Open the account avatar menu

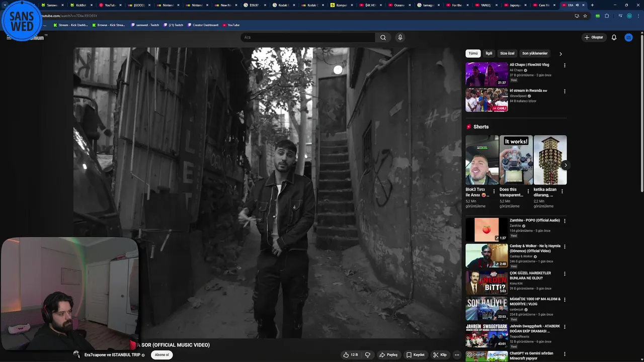628,37
